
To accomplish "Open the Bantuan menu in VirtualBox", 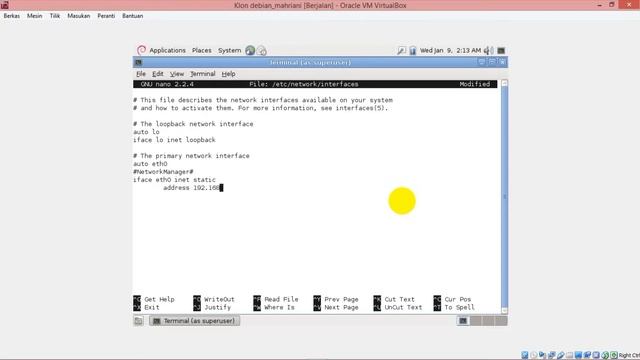I will coord(133,16).
